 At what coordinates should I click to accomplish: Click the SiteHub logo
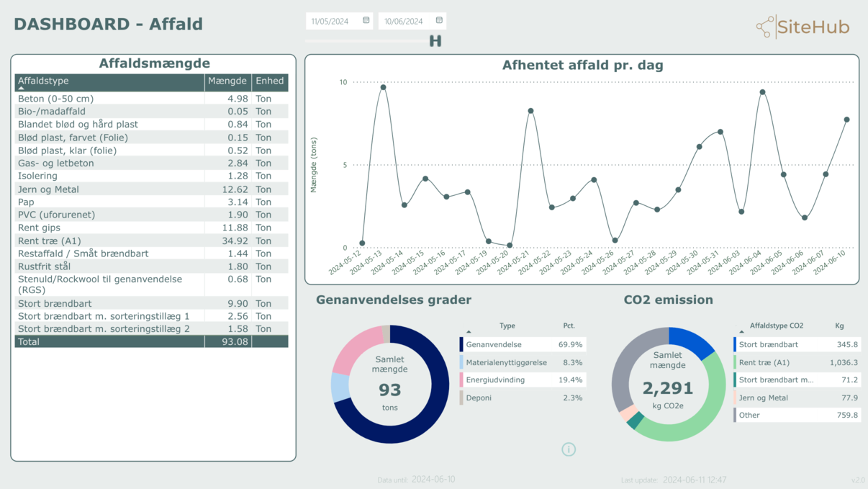[803, 27]
